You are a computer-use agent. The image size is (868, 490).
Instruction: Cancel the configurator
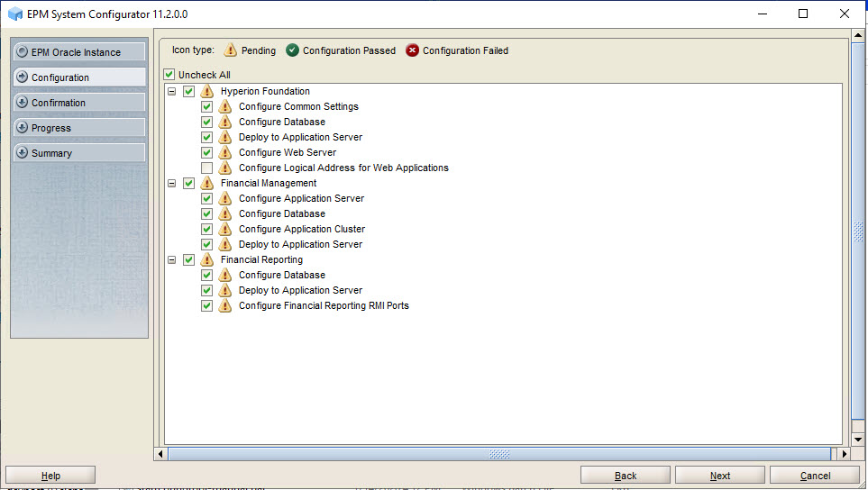pyautogui.click(x=815, y=476)
